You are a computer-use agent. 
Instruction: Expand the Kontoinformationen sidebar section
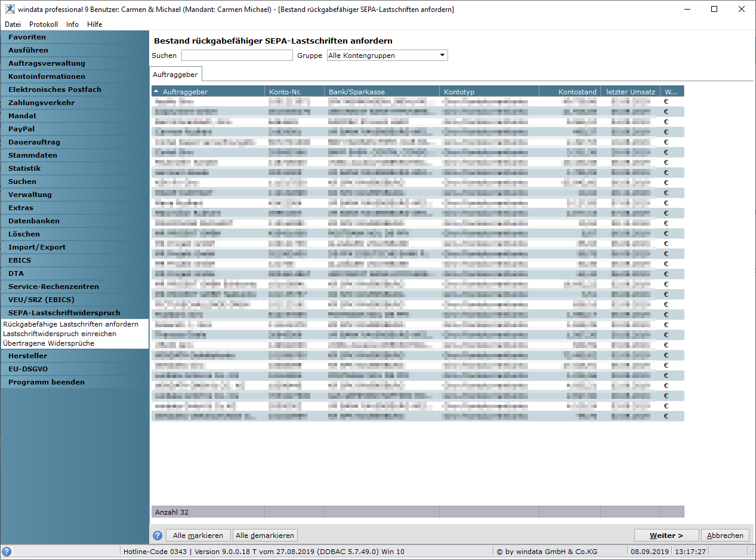click(x=75, y=76)
